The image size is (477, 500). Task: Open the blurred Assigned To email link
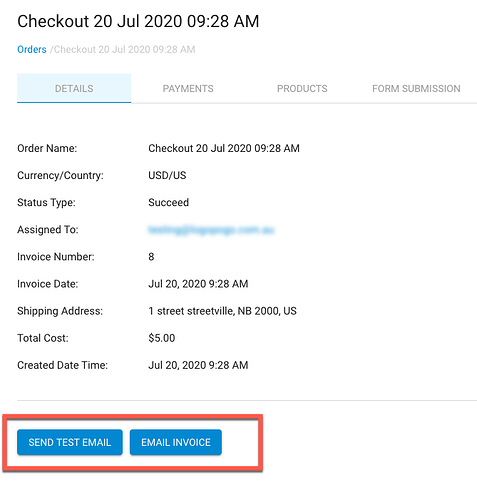[x=211, y=230]
